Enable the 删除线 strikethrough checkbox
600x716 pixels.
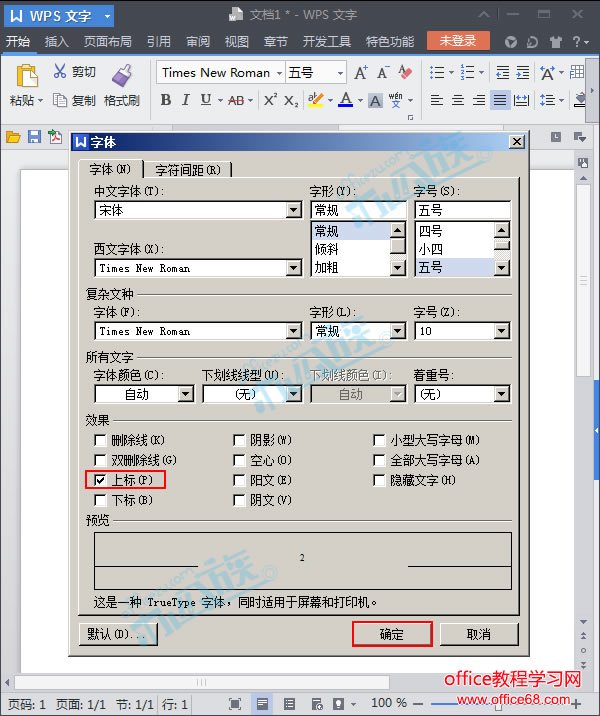pos(100,440)
